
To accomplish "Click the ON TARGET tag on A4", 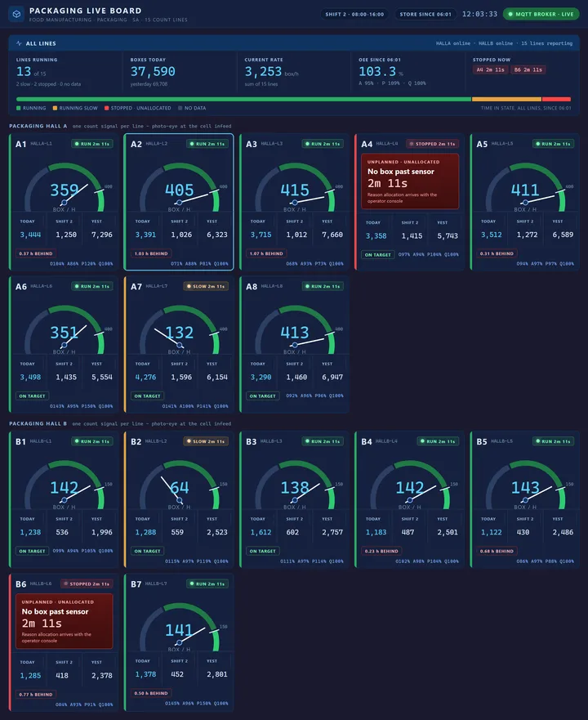I will (378, 255).
